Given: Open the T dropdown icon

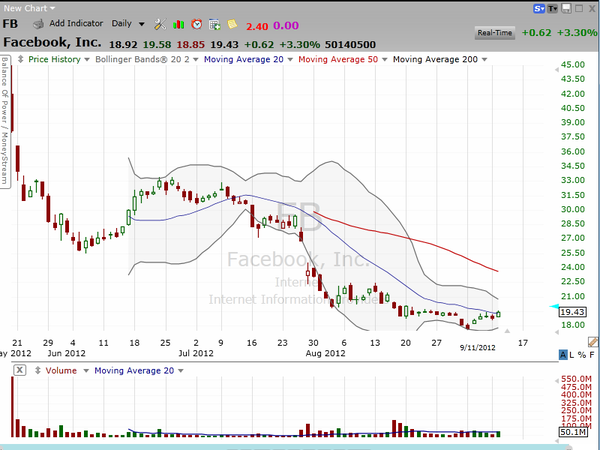Looking at the screenshot, I should pyautogui.click(x=553, y=8).
